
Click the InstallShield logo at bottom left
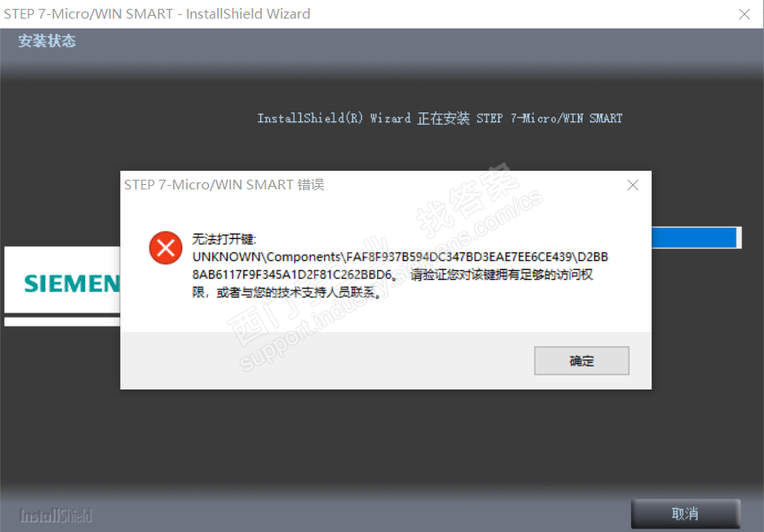point(56,515)
